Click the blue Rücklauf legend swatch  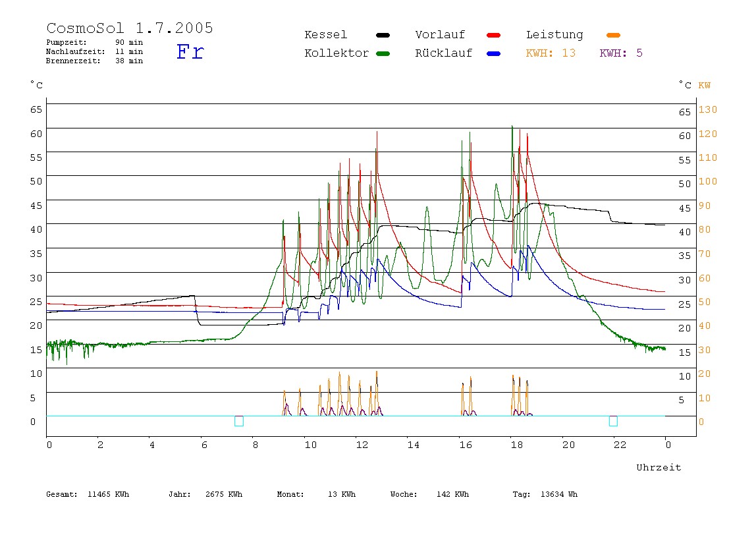(x=494, y=53)
